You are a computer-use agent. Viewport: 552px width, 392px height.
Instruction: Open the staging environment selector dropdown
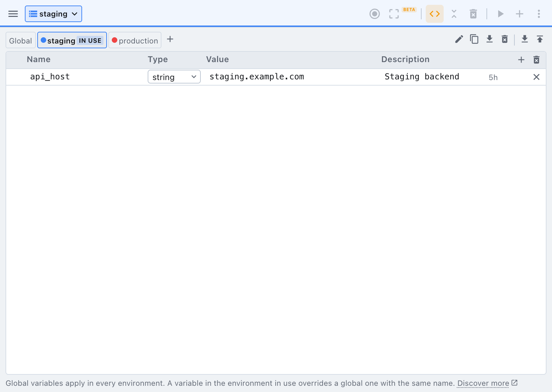53,14
